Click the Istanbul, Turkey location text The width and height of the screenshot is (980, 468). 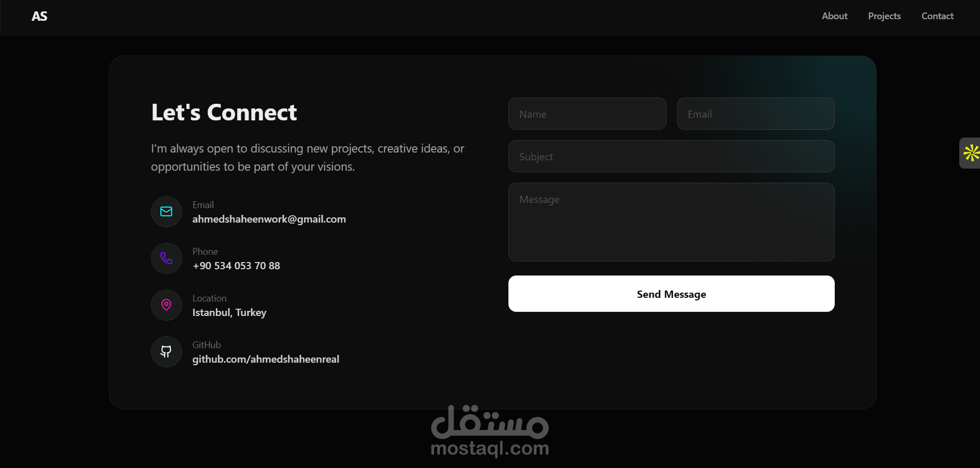229,312
